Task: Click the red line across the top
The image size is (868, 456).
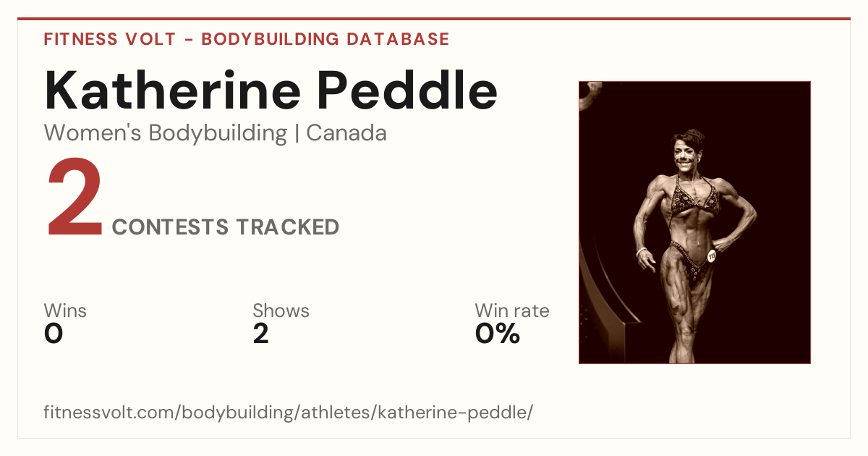Action: [x=434, y=19]
